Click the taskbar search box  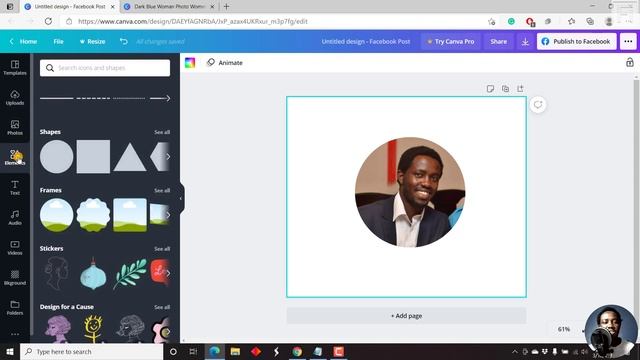click(x=91, y=351)
